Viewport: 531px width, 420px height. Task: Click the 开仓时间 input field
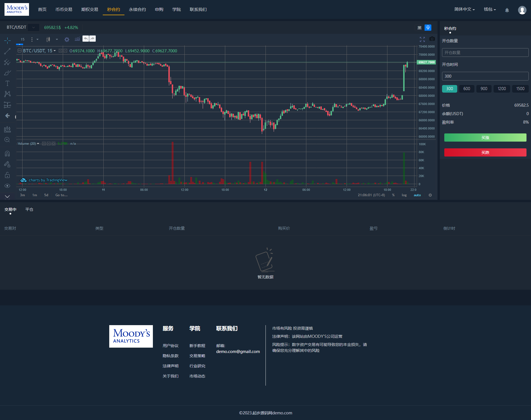coord(485,76)
